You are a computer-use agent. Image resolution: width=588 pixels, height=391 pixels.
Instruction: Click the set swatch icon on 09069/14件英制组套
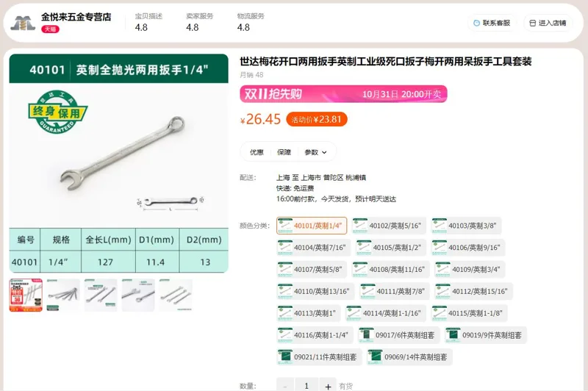click(x=375, y=357)
